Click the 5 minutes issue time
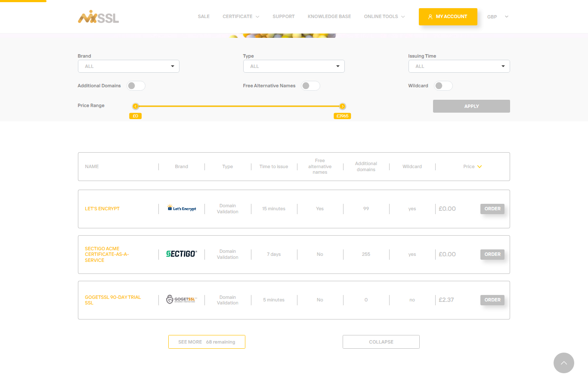Screen dimensions: 588x387 tap(274, 300)
